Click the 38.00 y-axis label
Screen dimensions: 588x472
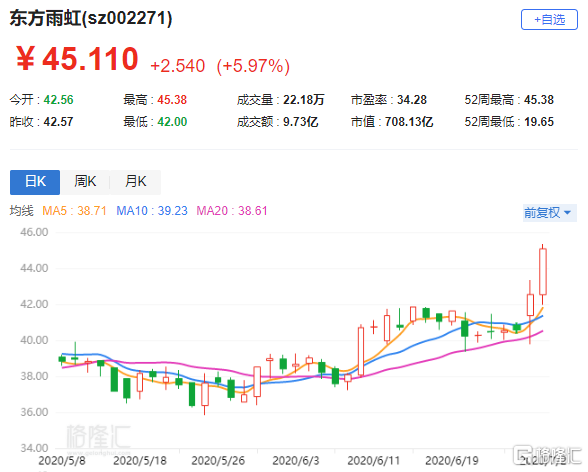click(34, 376)
